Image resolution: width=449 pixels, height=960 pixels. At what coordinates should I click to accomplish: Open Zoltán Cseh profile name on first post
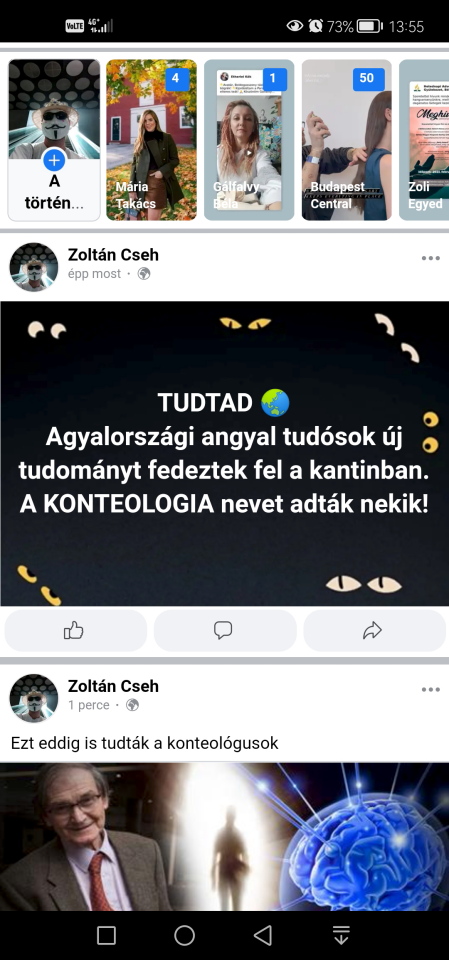113,255
